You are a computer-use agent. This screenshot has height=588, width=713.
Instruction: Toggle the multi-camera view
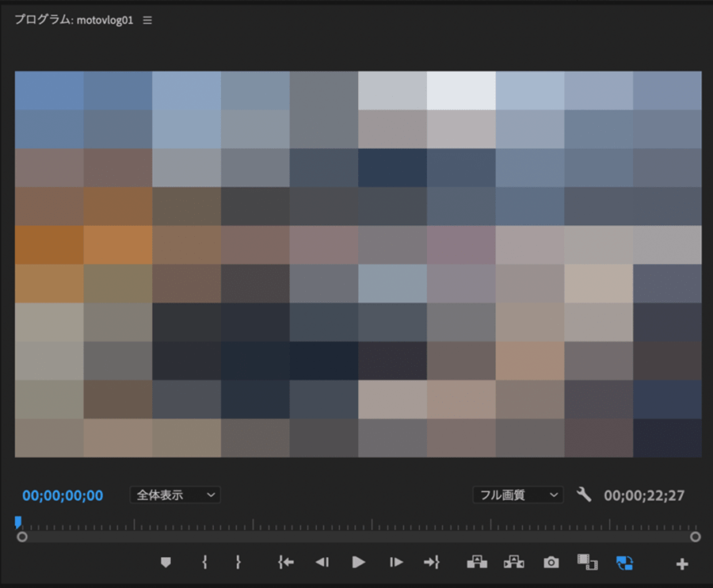point(587,563)
